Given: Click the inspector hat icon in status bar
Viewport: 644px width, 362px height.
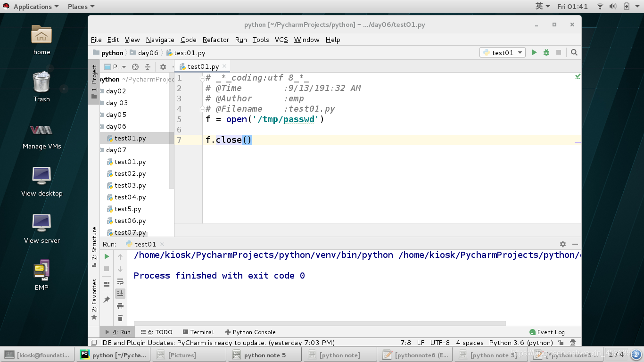Looking at the screenshot, I should pos(573,343).
